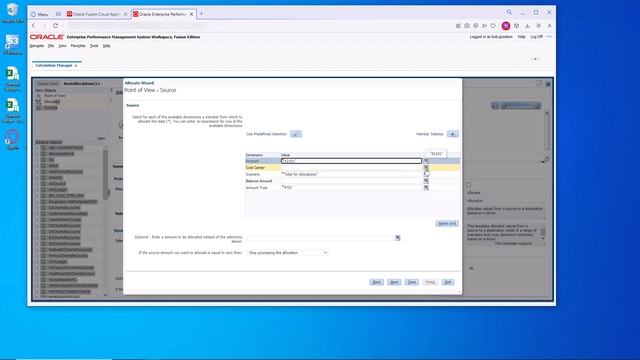Click the Next button in Allocate Wizard
Image resolution: width=640 pixels, height=360 pixels.
(x=394, y=282)
